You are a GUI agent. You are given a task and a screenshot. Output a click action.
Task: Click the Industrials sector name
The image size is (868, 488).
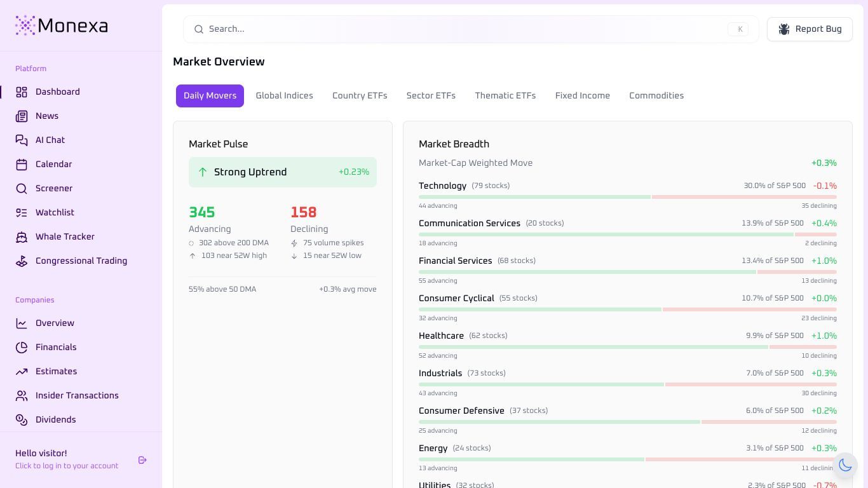pos(440,374)
